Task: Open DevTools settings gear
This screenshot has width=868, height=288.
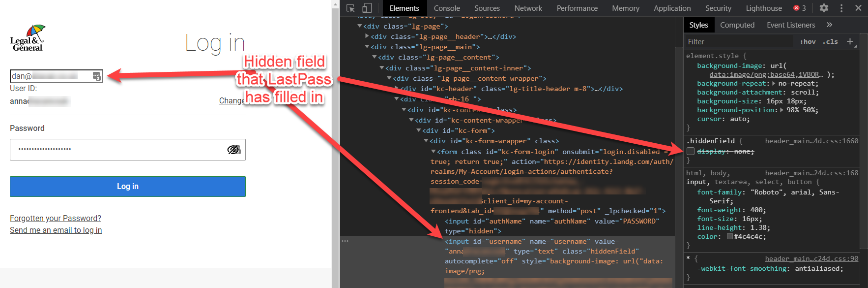Action: 824,8
